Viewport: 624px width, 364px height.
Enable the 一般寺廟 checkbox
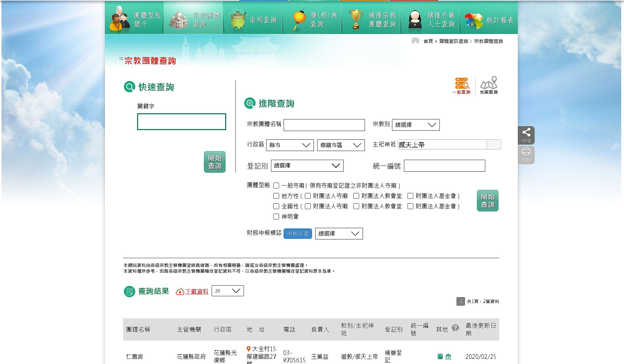click(x=276, y=186)
